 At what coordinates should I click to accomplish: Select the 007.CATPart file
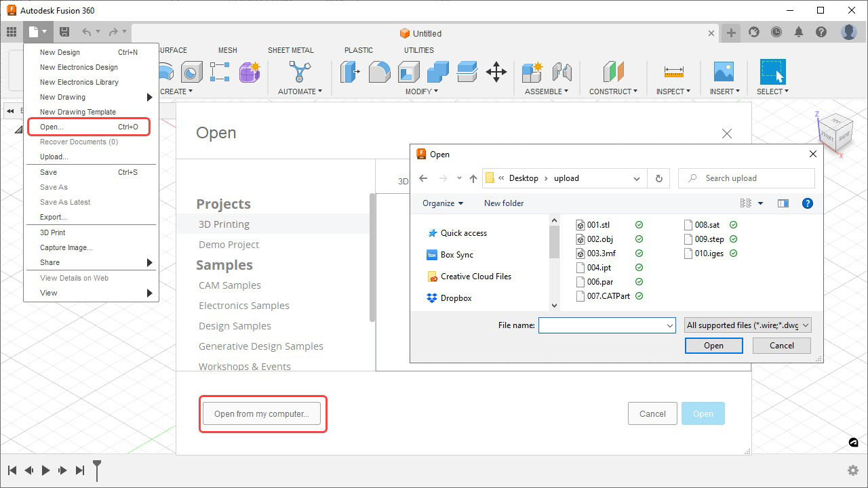(602, 296)
